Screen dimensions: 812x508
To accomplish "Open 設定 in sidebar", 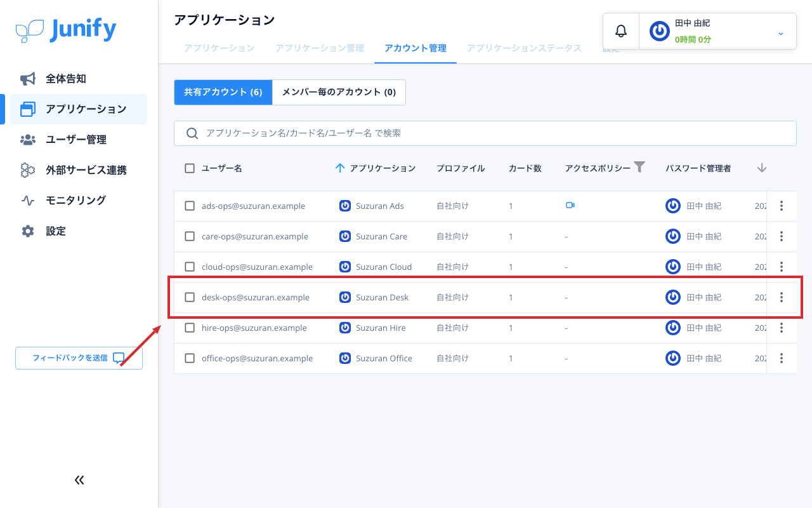I will pos(79,231).
